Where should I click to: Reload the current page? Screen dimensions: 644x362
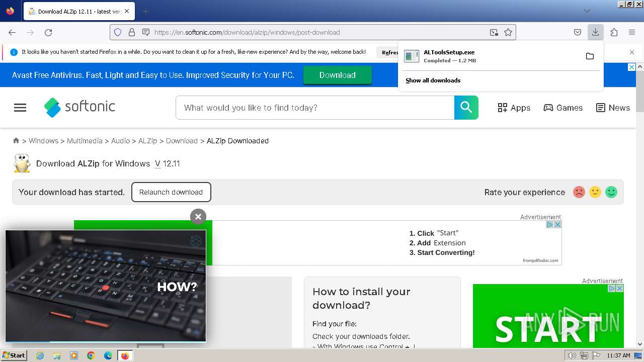(x=48, y=32)
